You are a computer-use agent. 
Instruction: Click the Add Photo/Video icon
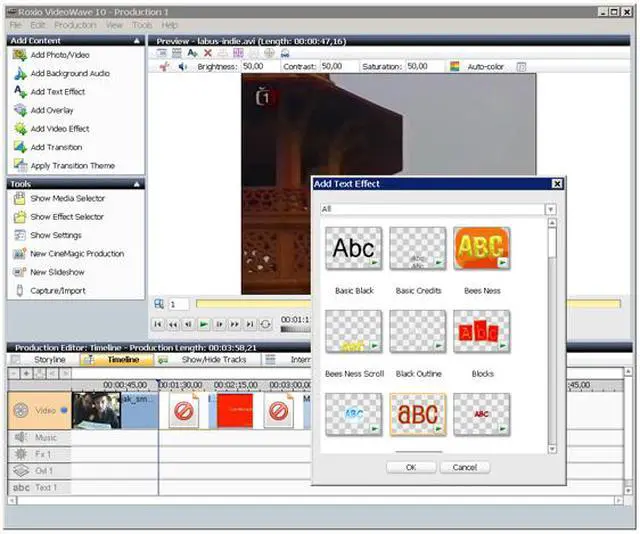[20, 54]
